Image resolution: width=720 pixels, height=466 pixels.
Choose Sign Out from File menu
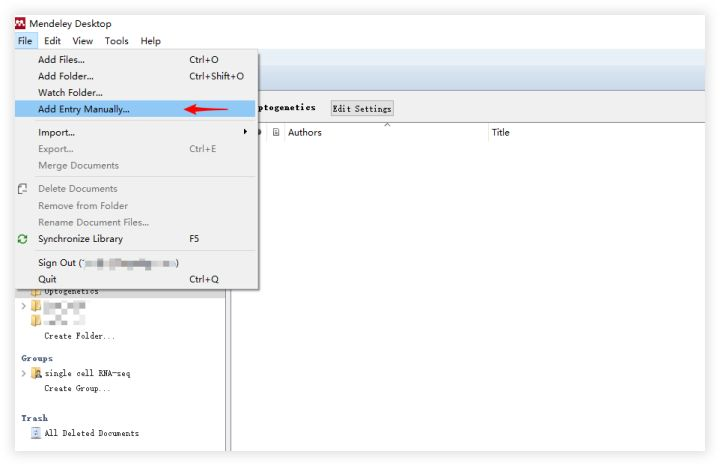pyautogui.click(x=135, y=263)
